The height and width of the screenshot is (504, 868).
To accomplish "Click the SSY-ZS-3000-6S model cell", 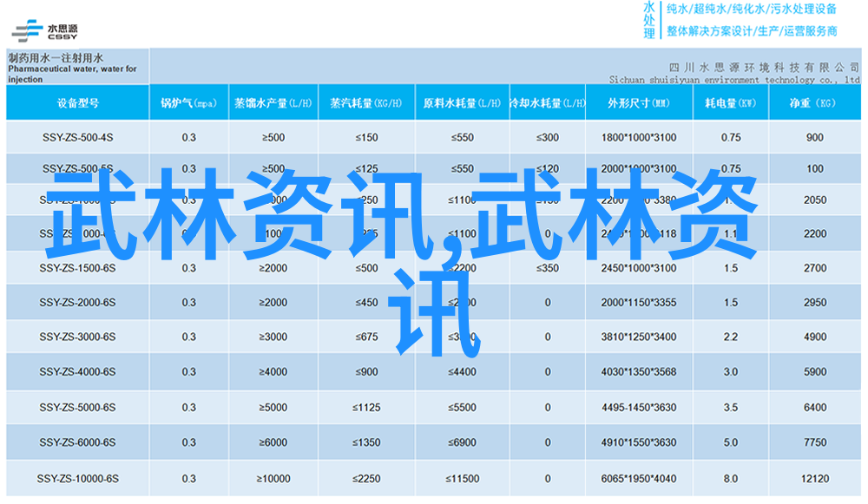I will coord(77,337).
